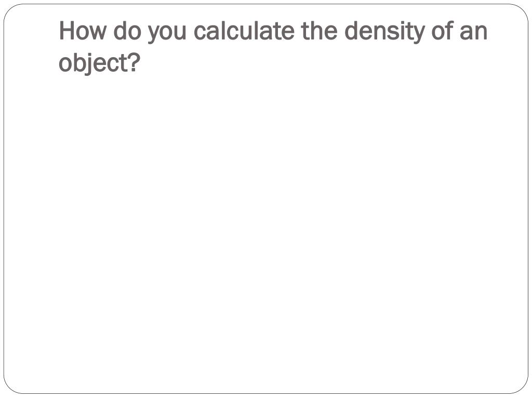Click the letter n in "an"
Viewport: 532px width, 399px height.
pos(481,32)
